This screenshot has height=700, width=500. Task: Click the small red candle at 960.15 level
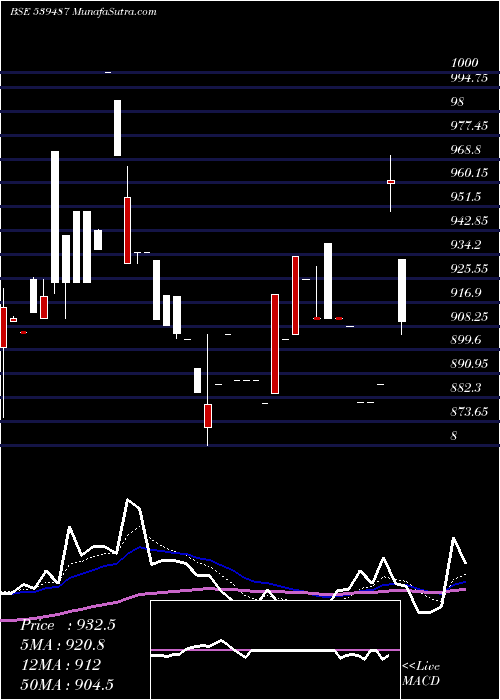391,182
